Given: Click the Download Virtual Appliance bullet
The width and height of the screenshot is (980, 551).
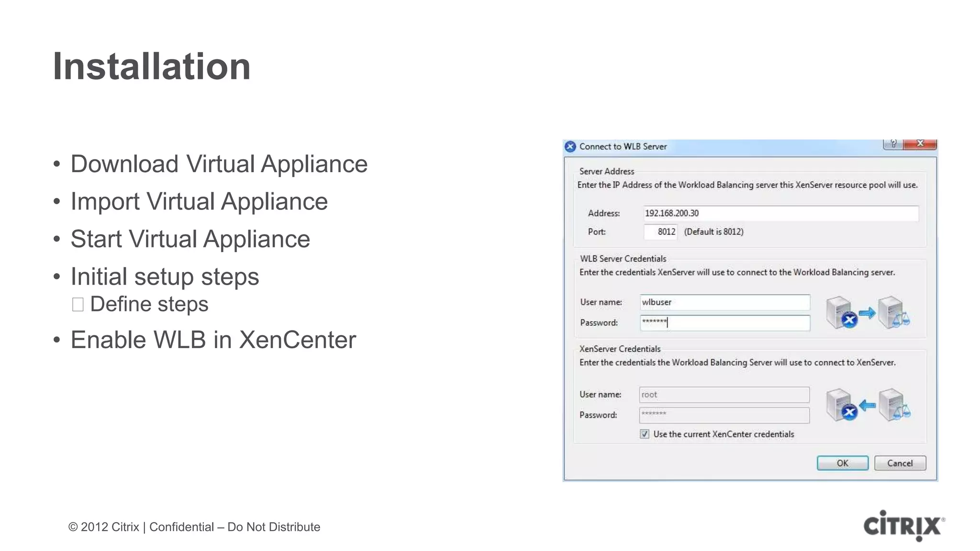Looking at the screenshot, I should tap(219, 164).
